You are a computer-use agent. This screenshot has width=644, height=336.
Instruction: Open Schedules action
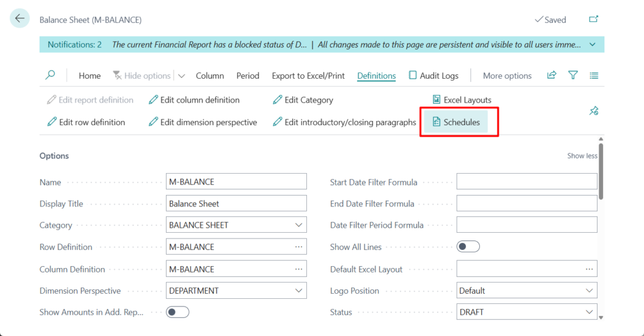point(456,122)
